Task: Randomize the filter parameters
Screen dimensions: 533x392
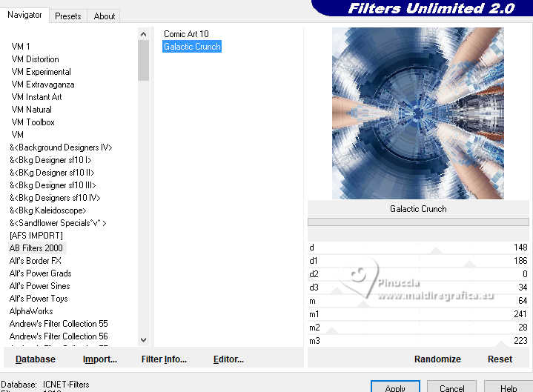Action: click(x=437, y=359)
